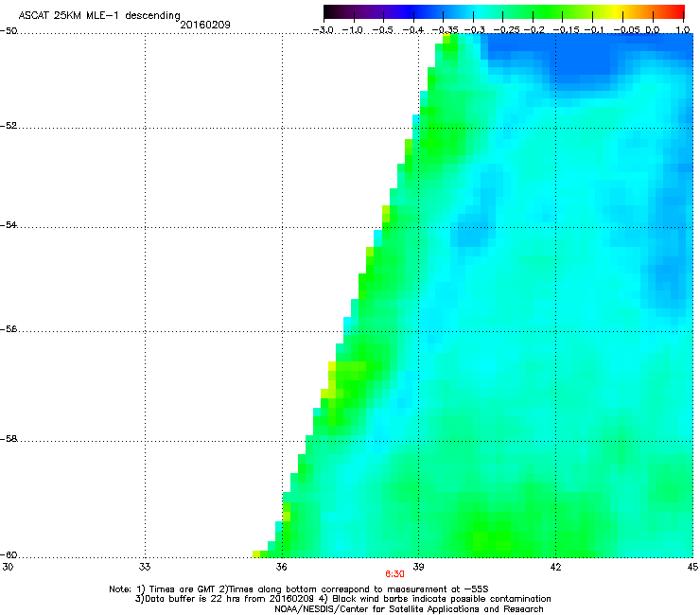Click the longitude axis label 33
Viewport: 700px width, 615px height.
(x=145, y=567)
